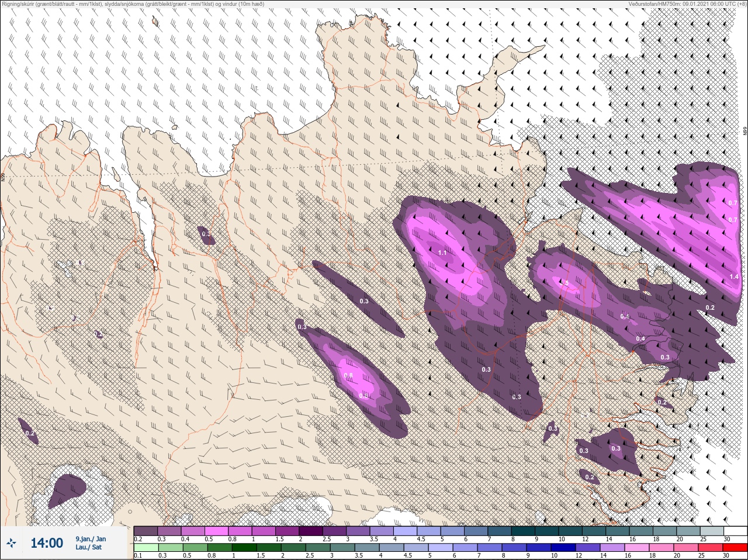Screen dimensions: 748x560
Task: Select the red 30 swatch in the lower rain scale
Action: [x=735, y=547]
